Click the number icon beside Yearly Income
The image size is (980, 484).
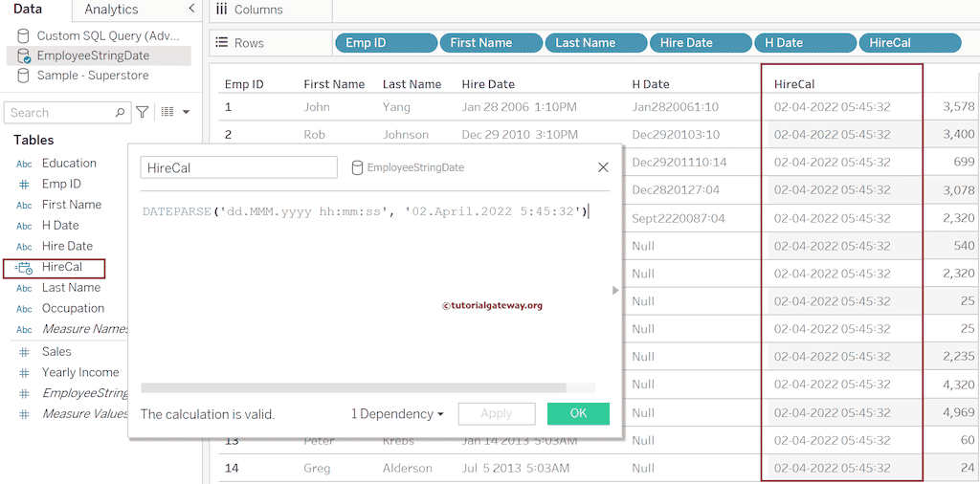[x=24, y=372]
